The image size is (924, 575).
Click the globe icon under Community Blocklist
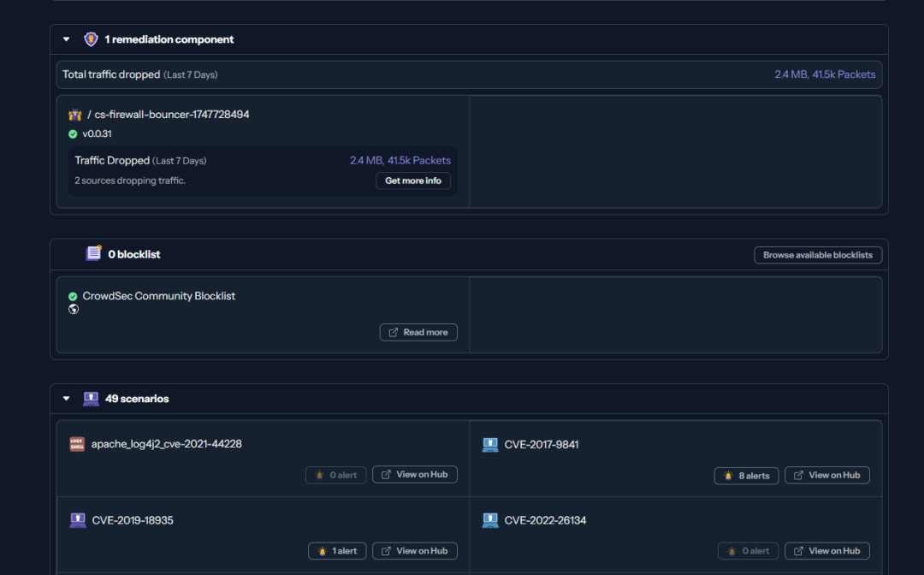74,309
